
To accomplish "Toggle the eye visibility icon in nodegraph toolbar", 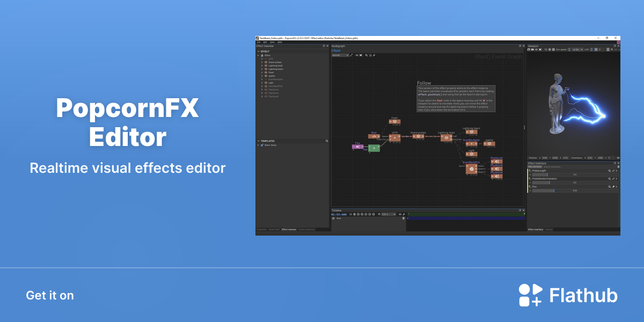I will [357, 55].
